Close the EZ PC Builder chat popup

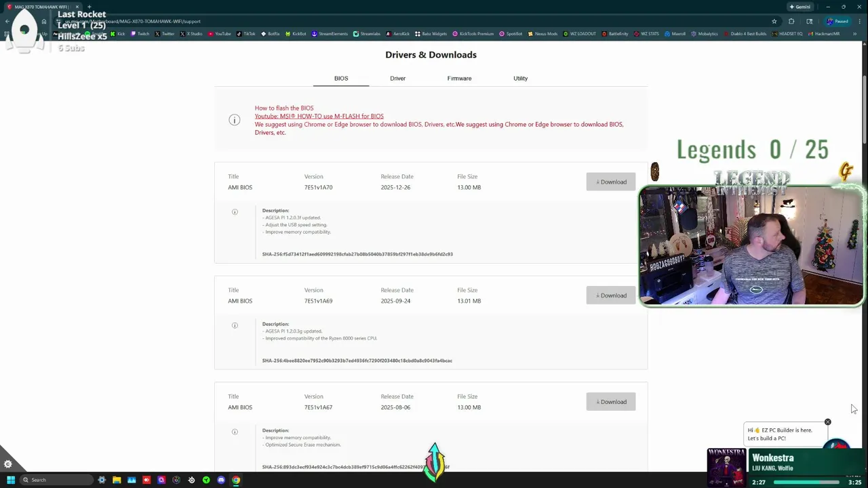827,422
